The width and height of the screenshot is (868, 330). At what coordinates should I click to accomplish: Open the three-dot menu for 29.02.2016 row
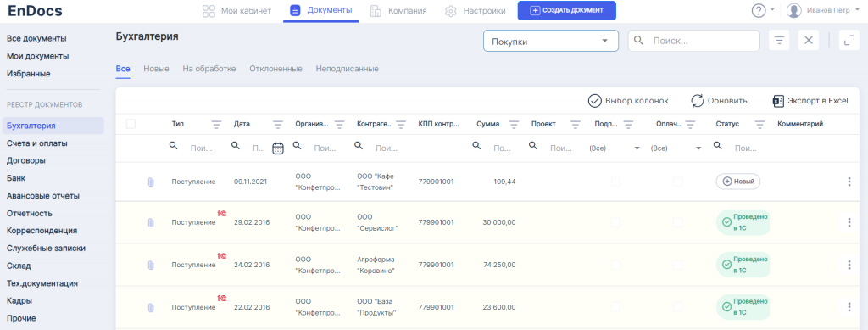click(849, 222)
